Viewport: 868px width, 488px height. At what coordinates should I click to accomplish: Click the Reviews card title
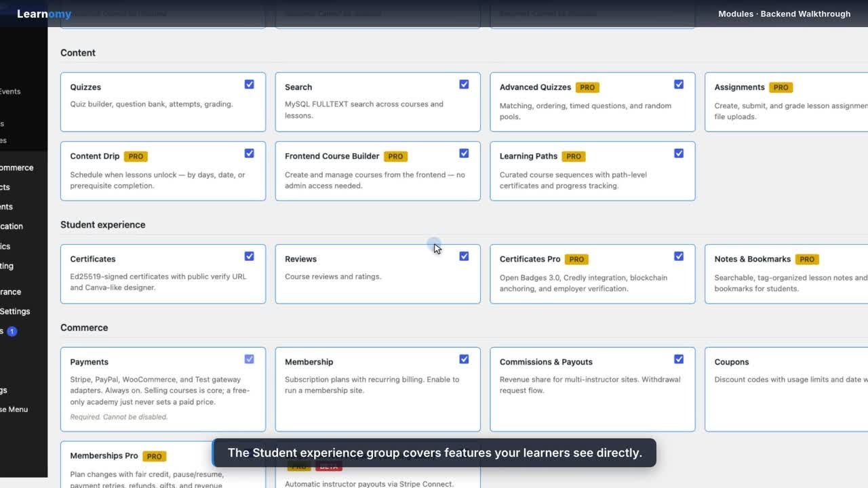pos(300,260)
